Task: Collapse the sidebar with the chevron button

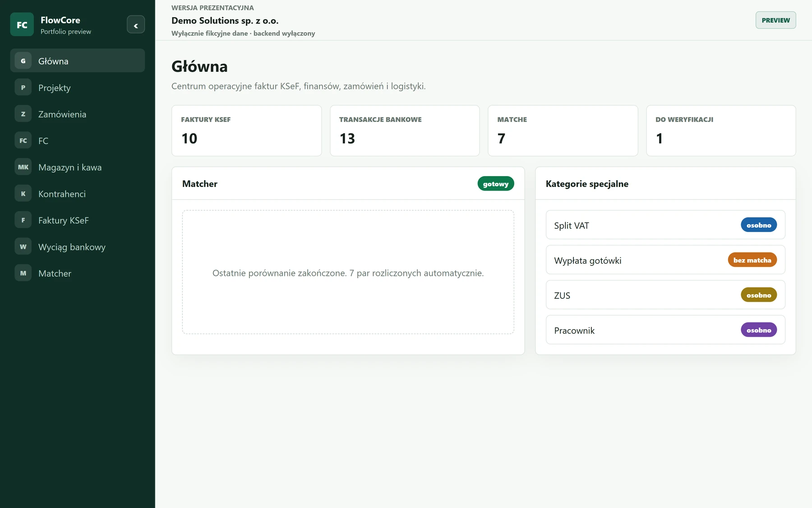Action: 136,25
